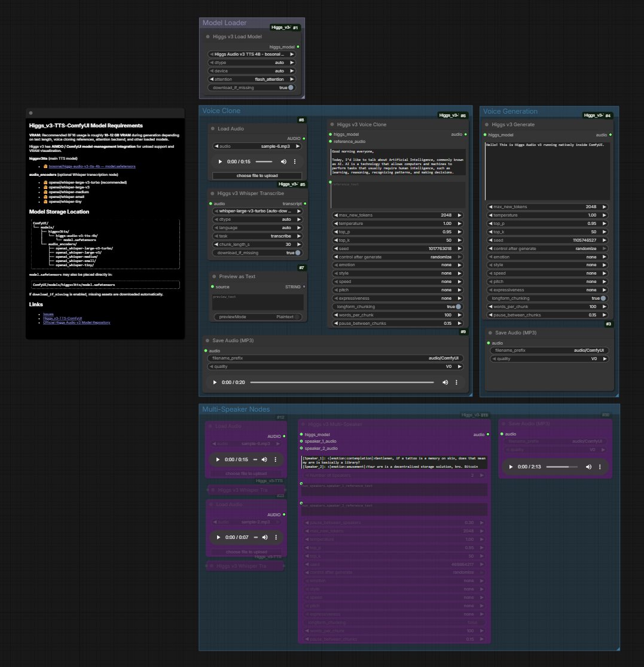Click the Model Loader group title
Screen dimensions: 644x667
pyautogui.click(x=224, y=23)
